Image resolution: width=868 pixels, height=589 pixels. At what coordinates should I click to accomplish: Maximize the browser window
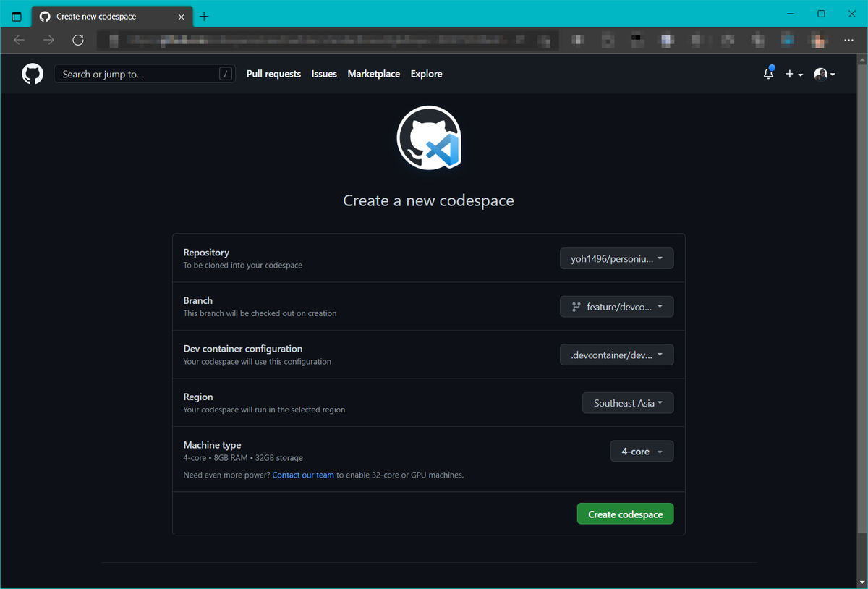821,14
